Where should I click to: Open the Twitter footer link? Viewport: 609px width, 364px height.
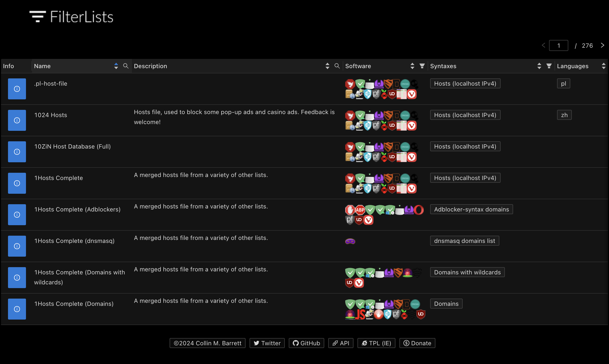(267, 343)
